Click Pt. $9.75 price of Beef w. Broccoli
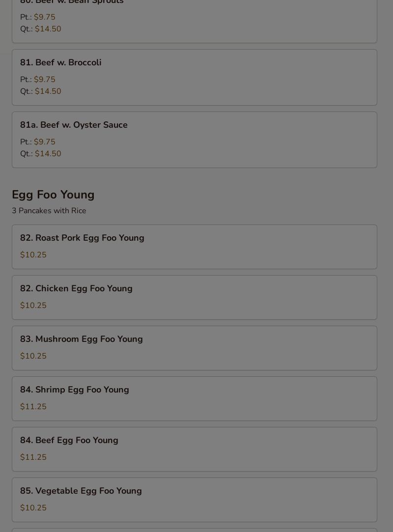The width and height of the screenshot is (393, 532). [38, 80]
